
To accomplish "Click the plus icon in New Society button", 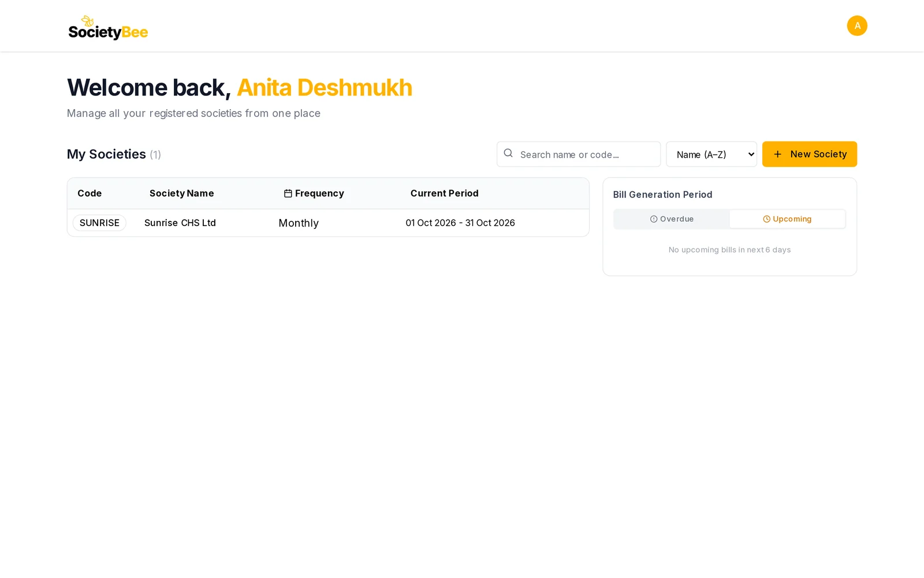I will [777, 154].
